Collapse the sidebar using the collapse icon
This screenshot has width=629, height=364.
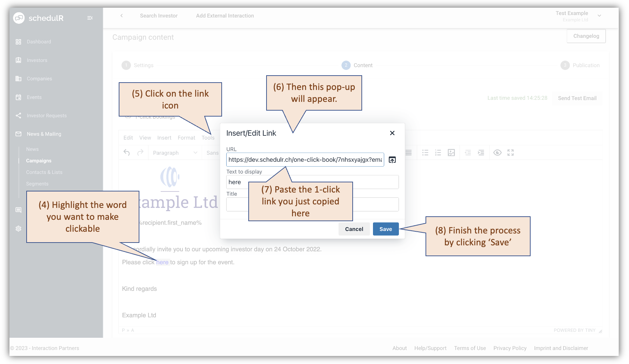(x=90, y=17)
